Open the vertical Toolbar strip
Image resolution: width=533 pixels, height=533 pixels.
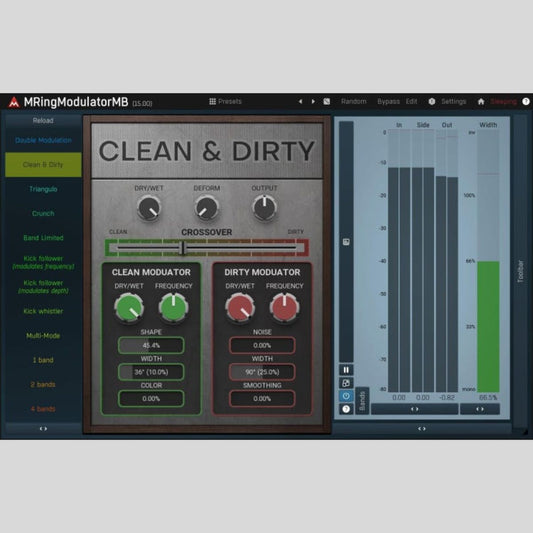pos(520,271)
